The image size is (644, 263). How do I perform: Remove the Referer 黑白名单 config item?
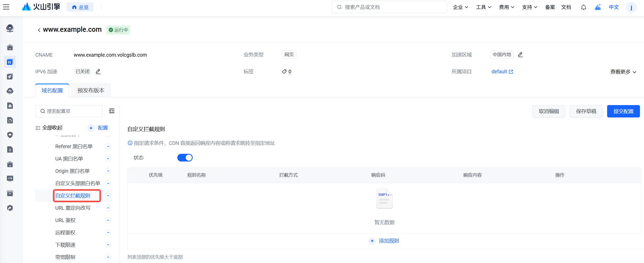[x=108, y=146]
